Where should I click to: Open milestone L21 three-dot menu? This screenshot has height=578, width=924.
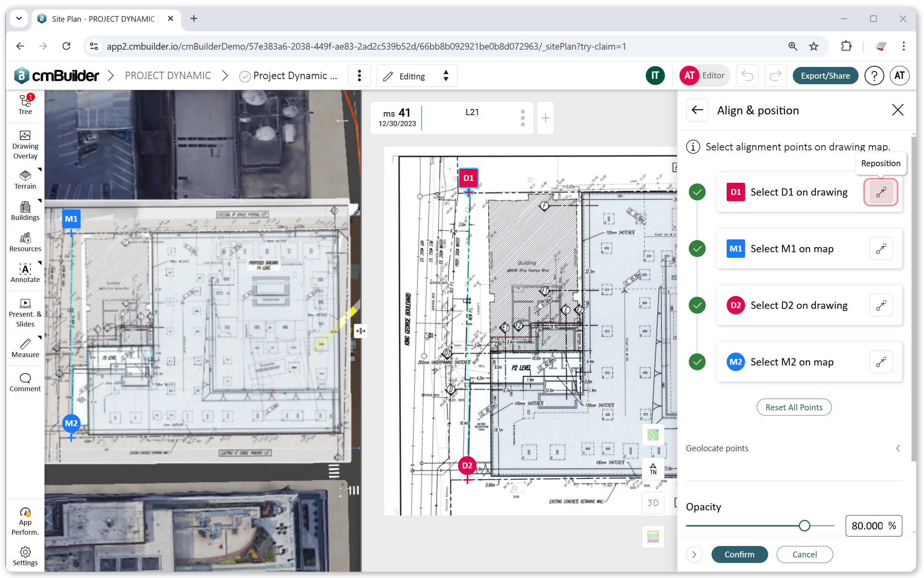tap(522, 118)
